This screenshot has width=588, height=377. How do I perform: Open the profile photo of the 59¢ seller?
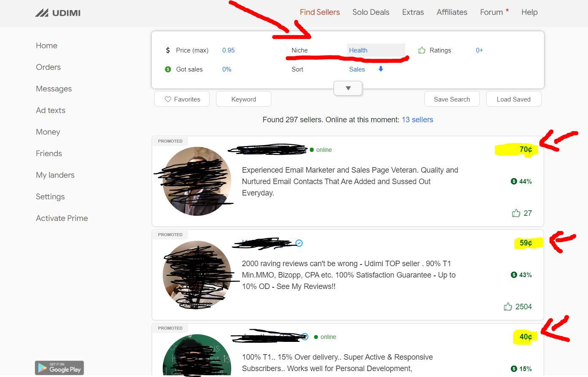[x=197, y=275]
